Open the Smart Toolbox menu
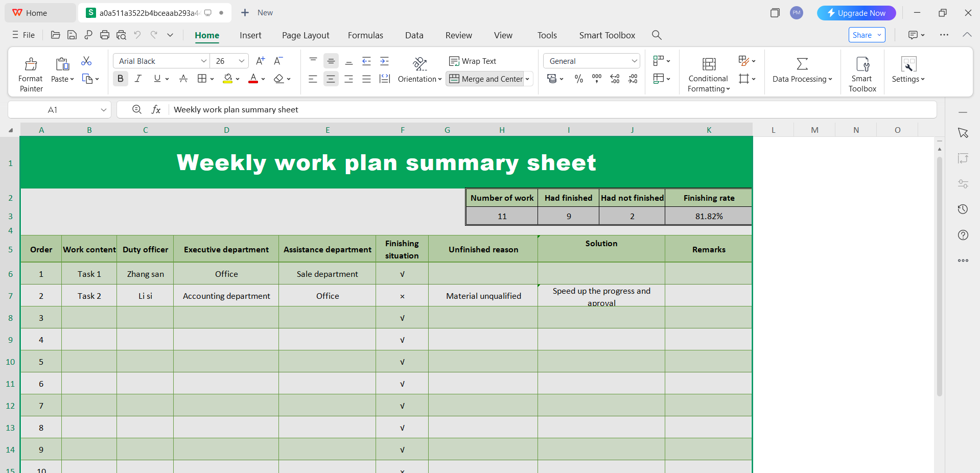Image resolution: width=980 pixels, height=473 pixels. pos(607,35)
